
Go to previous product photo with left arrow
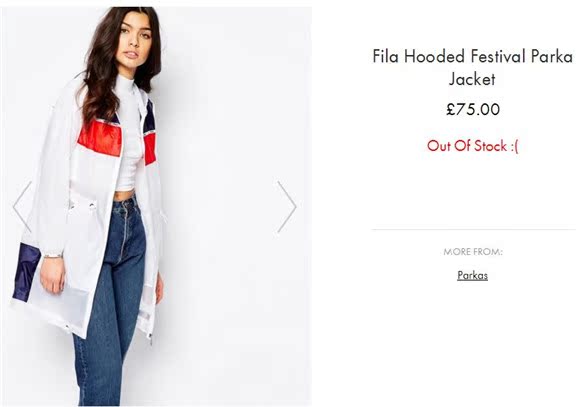[x=22, y=206]
